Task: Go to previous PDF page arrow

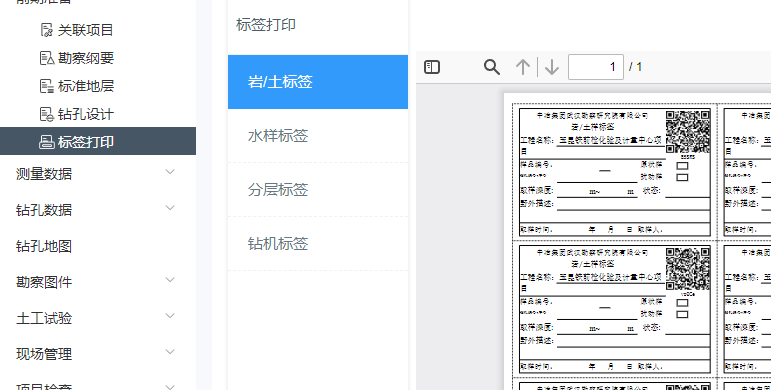Action: 523,67
